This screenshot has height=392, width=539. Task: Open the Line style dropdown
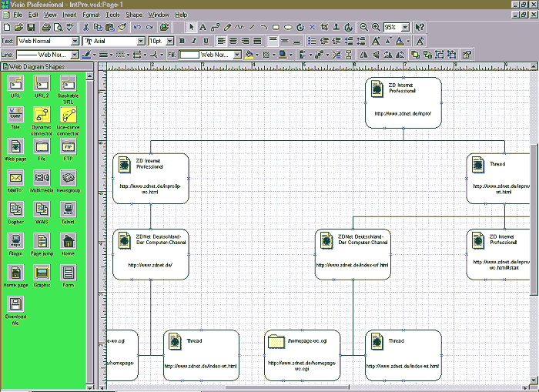point(75,55)
